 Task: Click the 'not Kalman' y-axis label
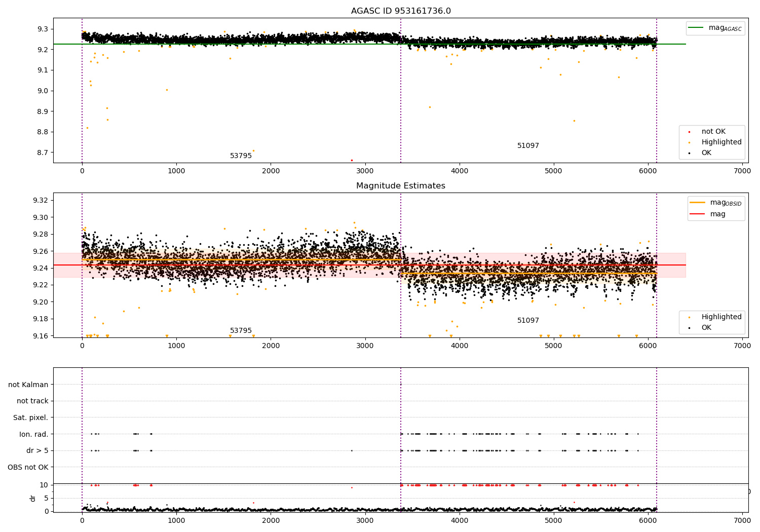pos(28,385)
